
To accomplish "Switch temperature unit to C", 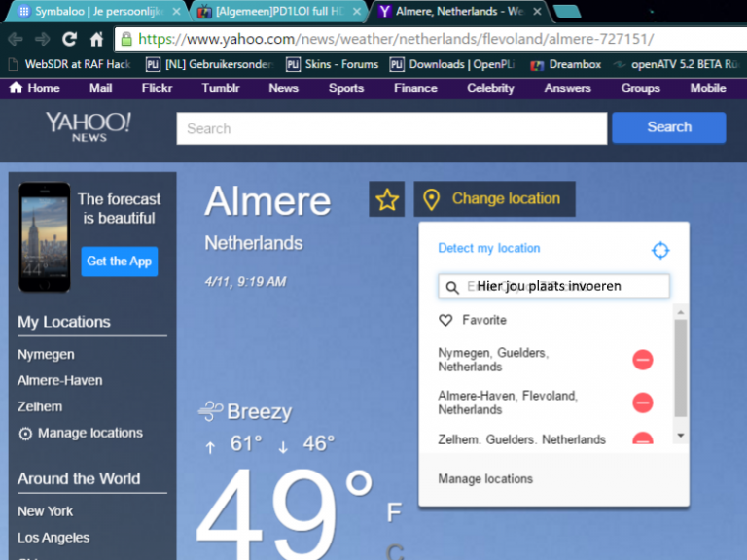I will point(395,552).
